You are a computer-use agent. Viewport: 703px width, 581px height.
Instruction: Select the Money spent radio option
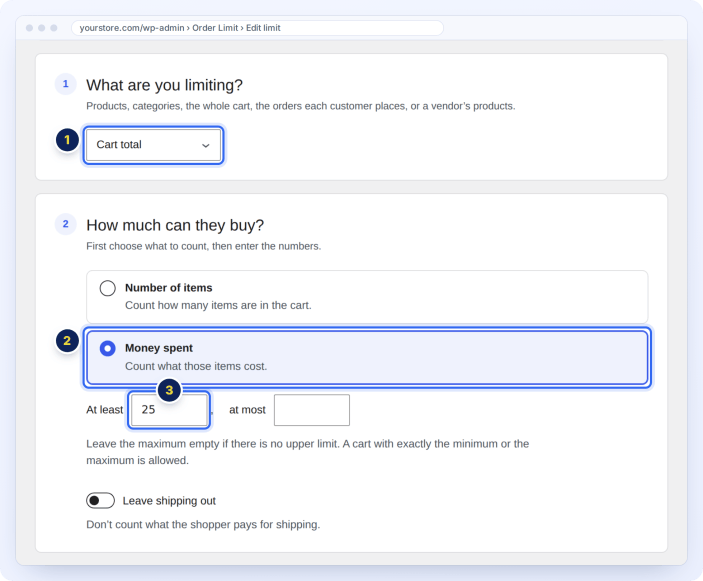(x=108, y=348)
